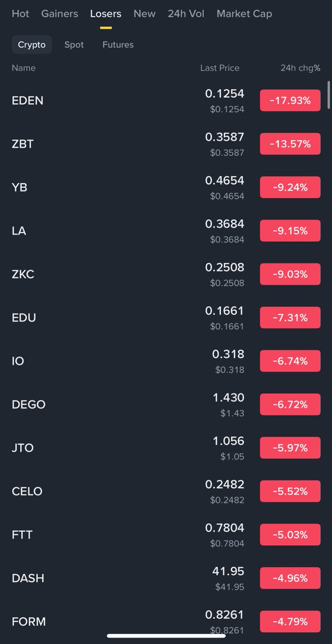
Task: Tap DASH's -4.96% change badge
Action: (x=290, y=579)
